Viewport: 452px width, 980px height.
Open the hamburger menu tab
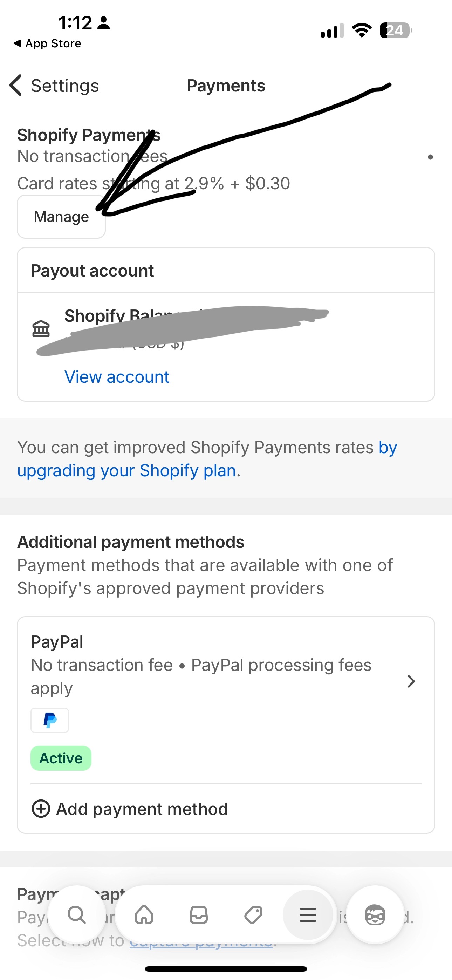coord(308,914)
